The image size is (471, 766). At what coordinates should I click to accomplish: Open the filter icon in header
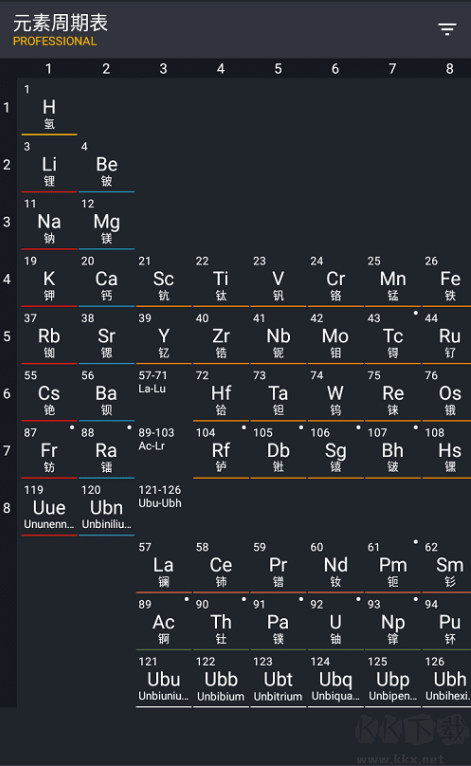[x=447, y=29]
